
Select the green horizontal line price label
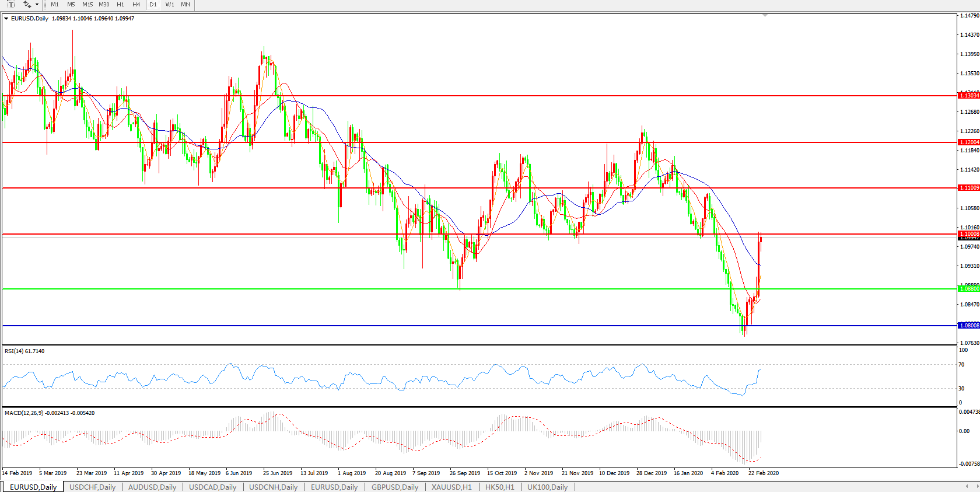tap(969, 289)
